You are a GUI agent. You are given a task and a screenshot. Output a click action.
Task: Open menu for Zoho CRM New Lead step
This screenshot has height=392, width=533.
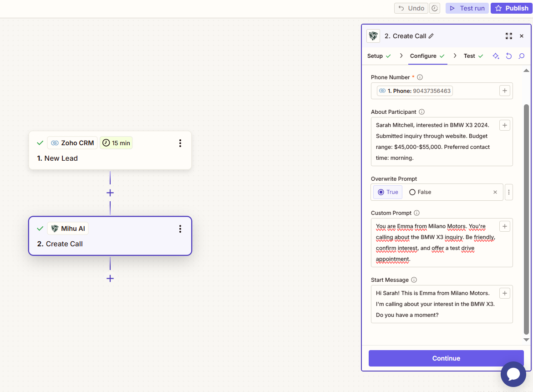coord(180,143)
